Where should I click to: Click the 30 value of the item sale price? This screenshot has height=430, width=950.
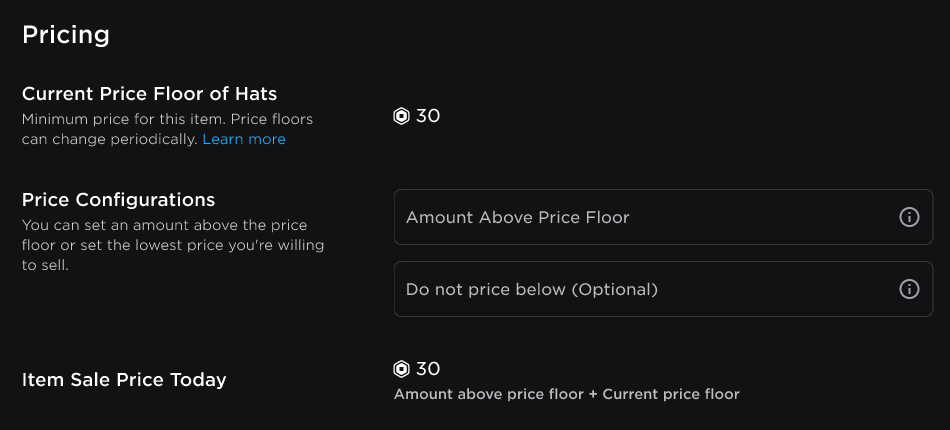(x=428, y=369)
